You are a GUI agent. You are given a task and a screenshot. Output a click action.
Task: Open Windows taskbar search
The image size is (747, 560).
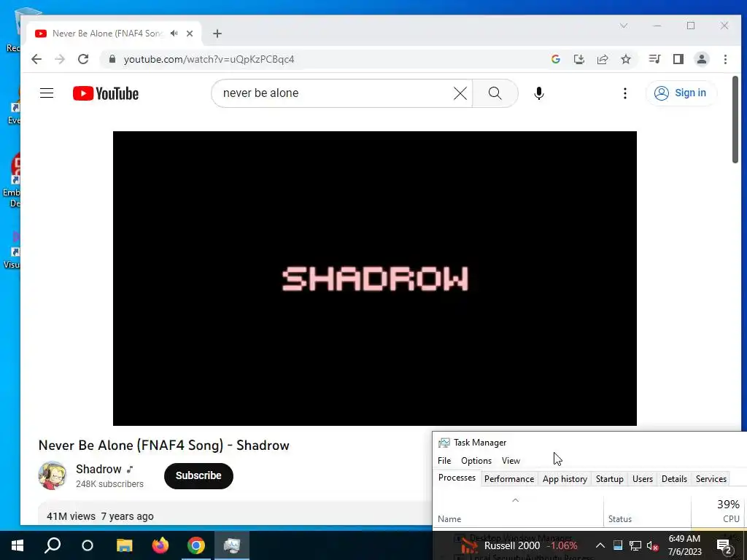53,545
